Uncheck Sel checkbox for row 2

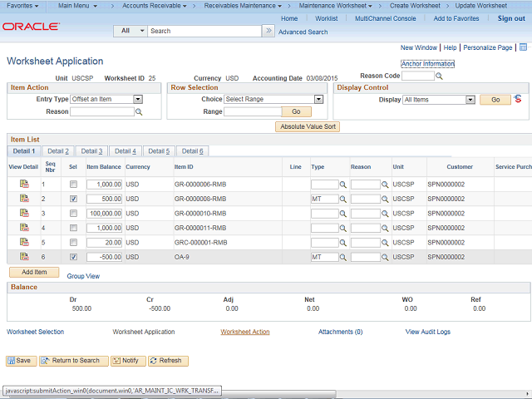click(74, 199)
